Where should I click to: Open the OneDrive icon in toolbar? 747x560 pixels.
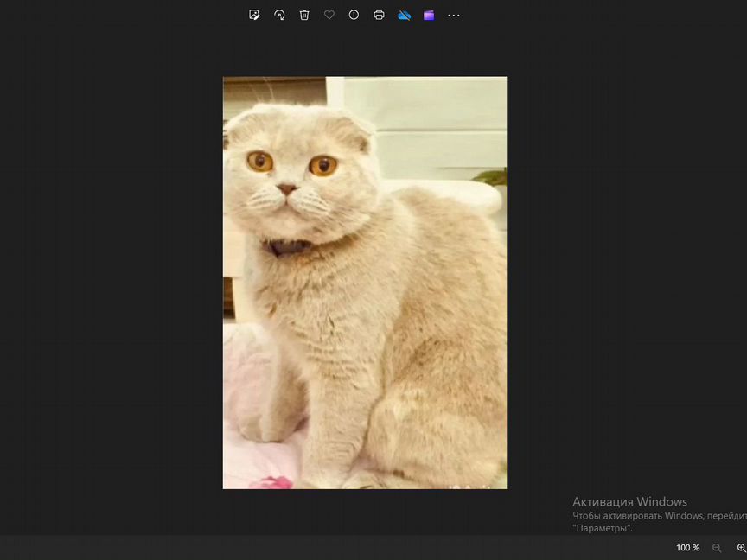[x=405, y=15]
